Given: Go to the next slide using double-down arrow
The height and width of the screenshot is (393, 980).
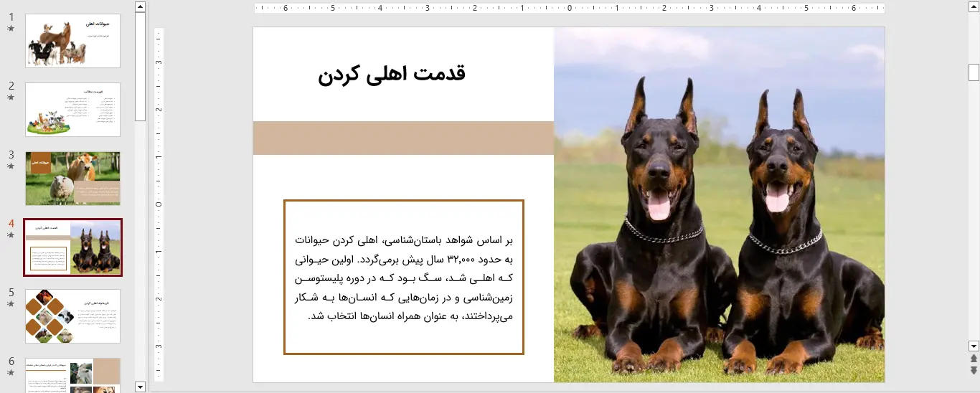Looking at the screenshot, I should pyautogui.click(x=974, y=370).
